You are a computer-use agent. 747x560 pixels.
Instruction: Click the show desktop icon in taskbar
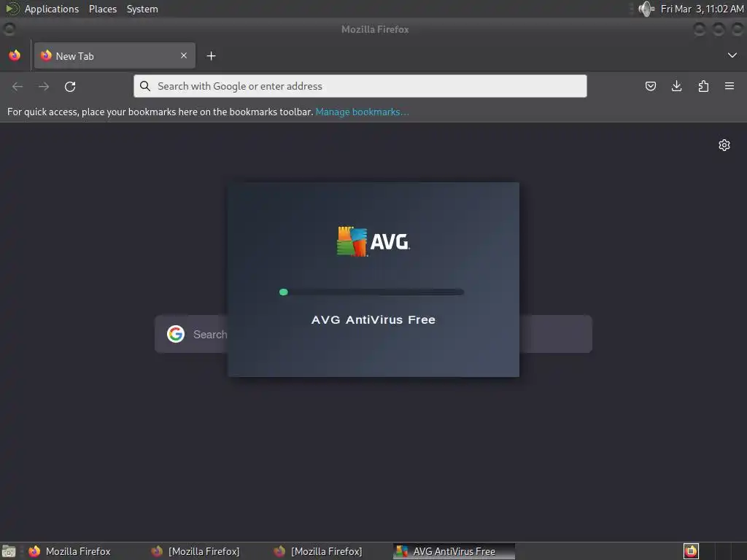(x=9, y=551)
